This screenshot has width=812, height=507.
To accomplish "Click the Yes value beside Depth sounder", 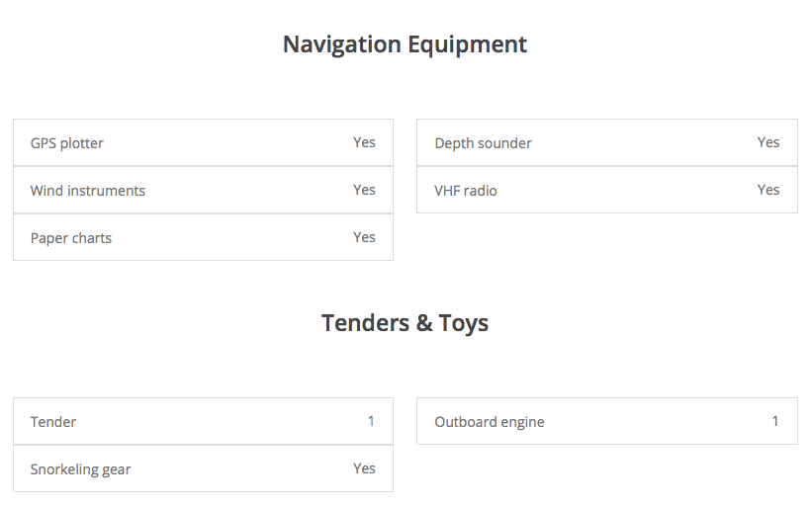I will [768, 142].
